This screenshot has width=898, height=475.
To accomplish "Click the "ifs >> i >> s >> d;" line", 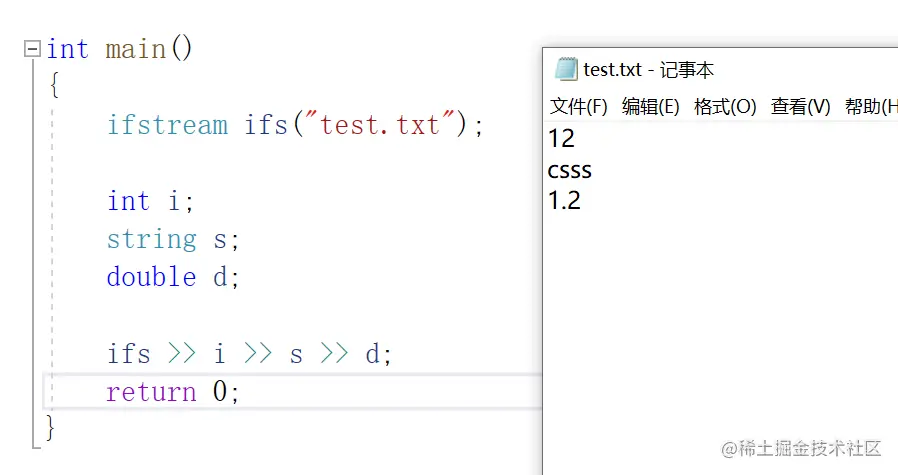I will coord(250,354).
